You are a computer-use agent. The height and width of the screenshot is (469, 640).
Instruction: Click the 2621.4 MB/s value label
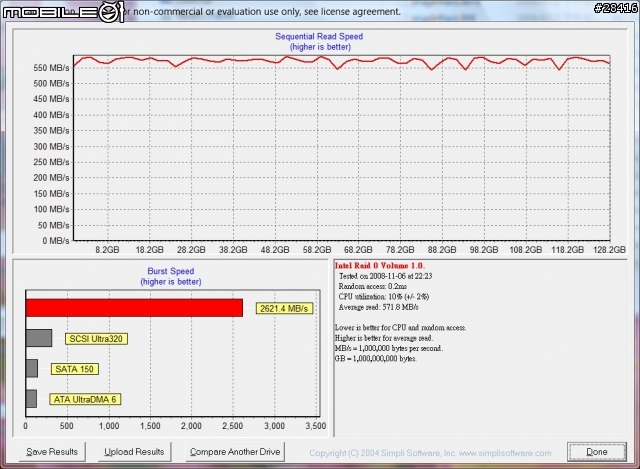pos(284,309)
